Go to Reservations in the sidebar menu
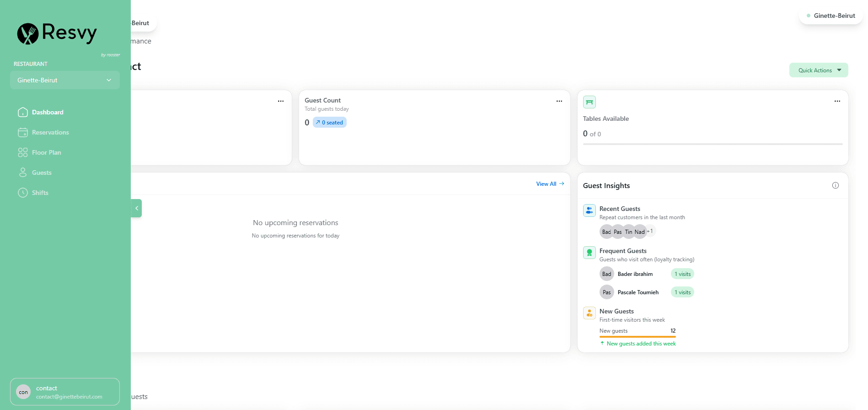The height and width of the screenshot is (410, 868). point(50,132)
